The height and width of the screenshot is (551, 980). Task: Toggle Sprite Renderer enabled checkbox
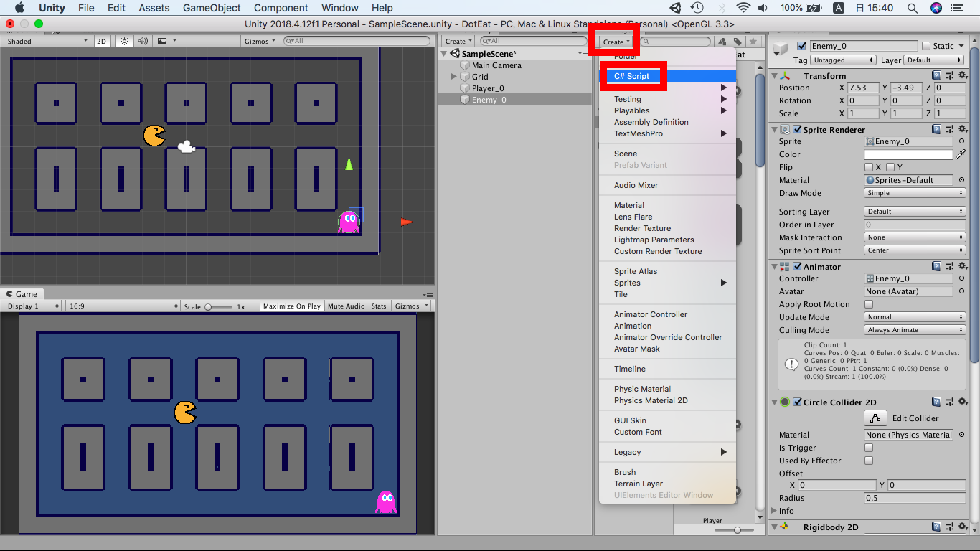click(797, 129)
